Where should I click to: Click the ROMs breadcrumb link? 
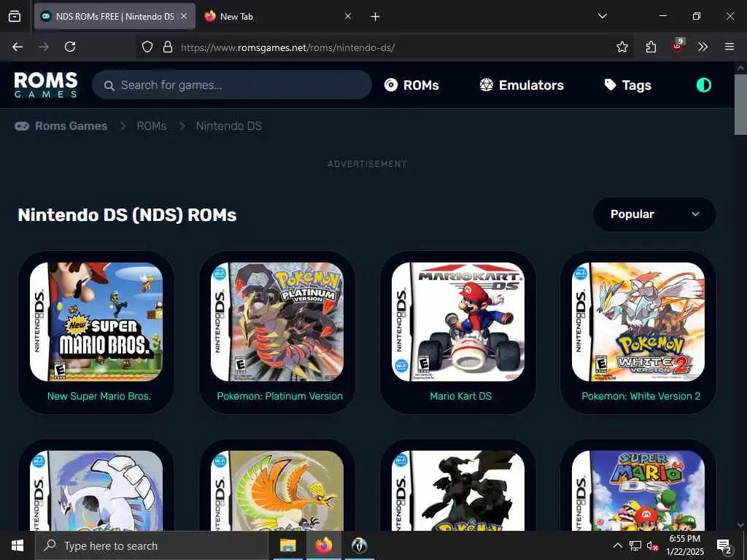152,125
